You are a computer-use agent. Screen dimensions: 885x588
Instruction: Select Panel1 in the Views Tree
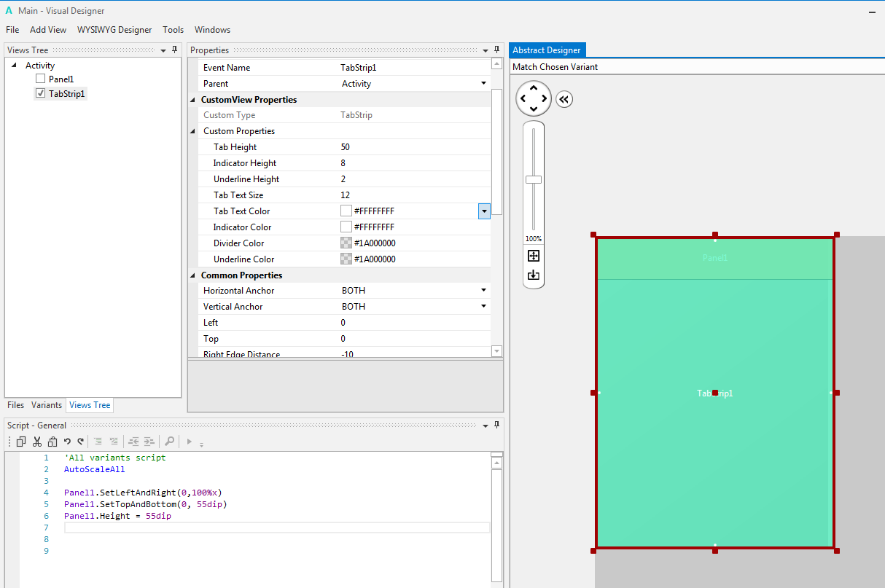point(61,79)
